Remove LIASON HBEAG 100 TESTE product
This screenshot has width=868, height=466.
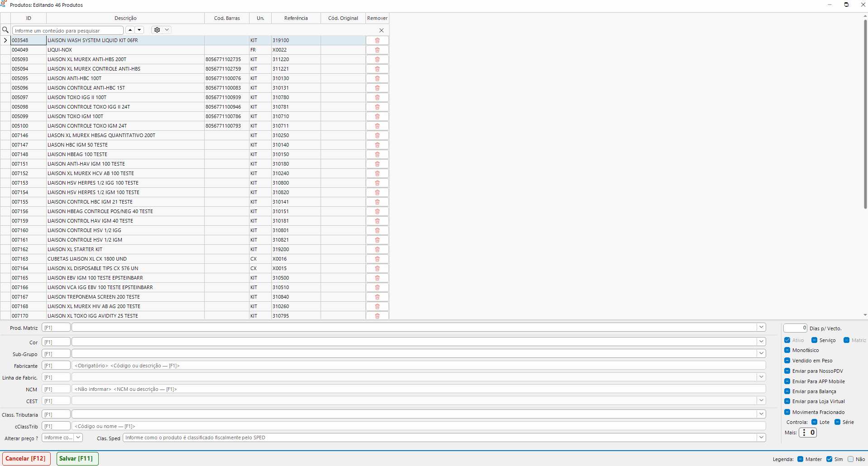tap(377, 154)
